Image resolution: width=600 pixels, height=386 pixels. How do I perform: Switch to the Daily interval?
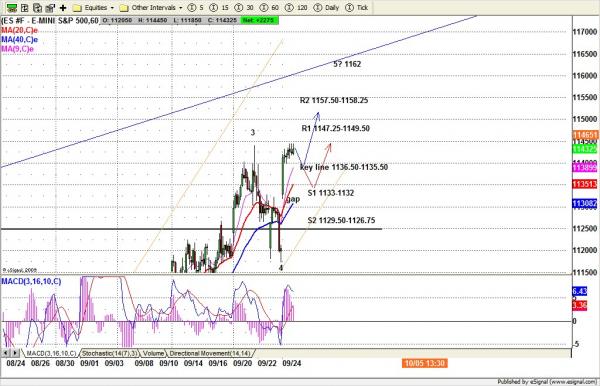[326, 8]
